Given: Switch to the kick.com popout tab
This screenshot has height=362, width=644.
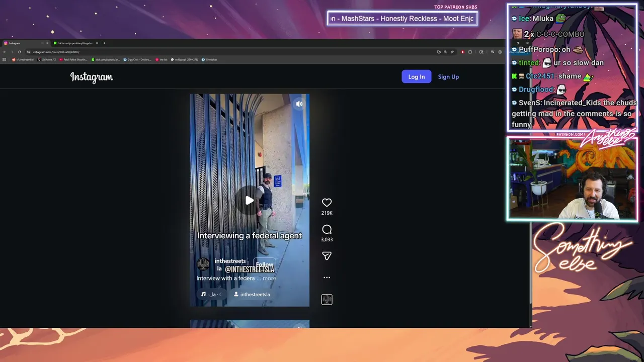Looking at the screenshot, I should pyautogui.click(x=75, y=43).
